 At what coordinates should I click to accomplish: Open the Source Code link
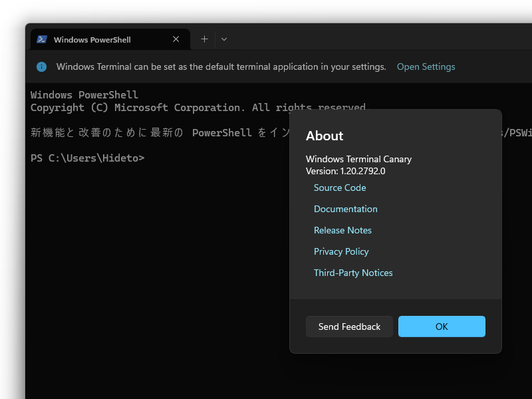(x=340, y=188)
